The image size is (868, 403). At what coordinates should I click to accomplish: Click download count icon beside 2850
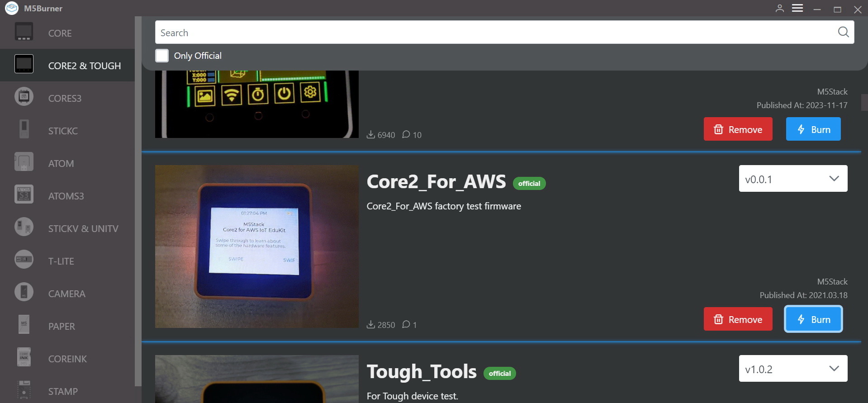coord(370,324)
